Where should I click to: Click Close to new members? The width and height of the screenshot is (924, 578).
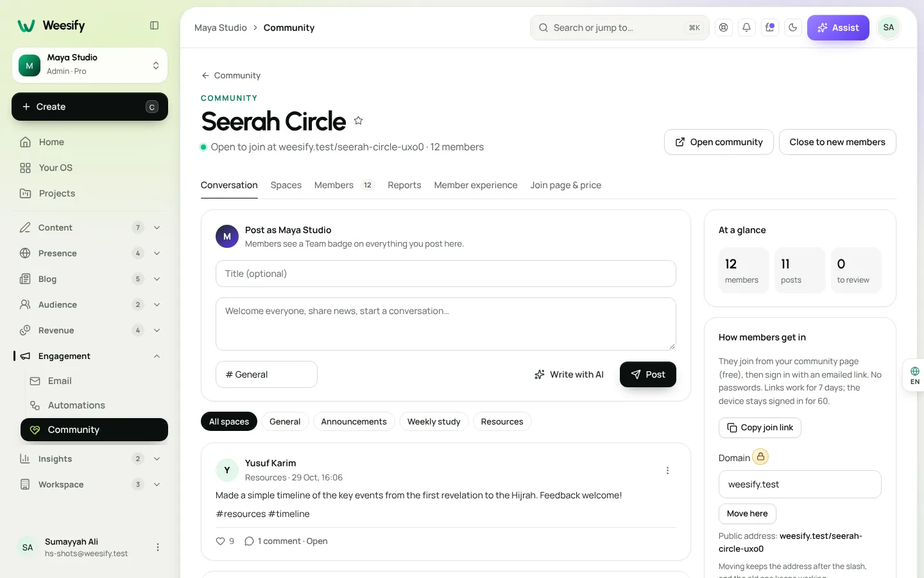click(837, 142)
